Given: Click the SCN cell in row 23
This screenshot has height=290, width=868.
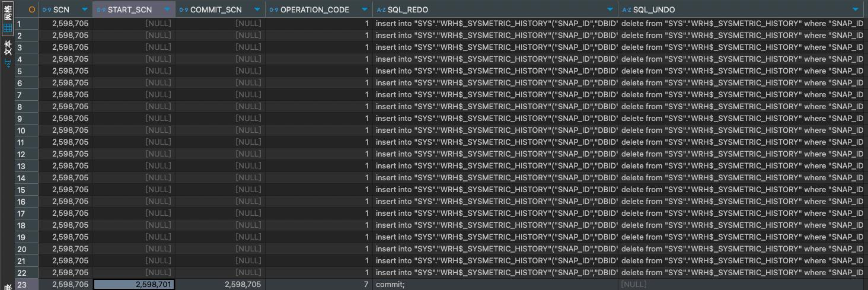Looking at the screenshot, I should coord(65,285).
